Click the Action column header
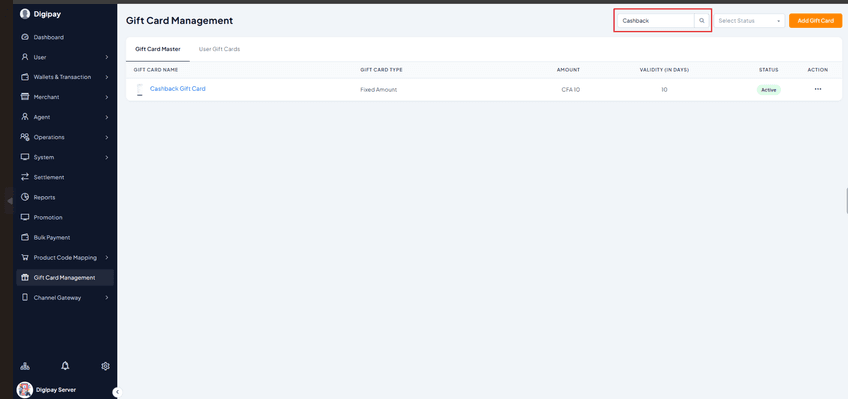The image size is (848, 399). click(x=818, y=70)
